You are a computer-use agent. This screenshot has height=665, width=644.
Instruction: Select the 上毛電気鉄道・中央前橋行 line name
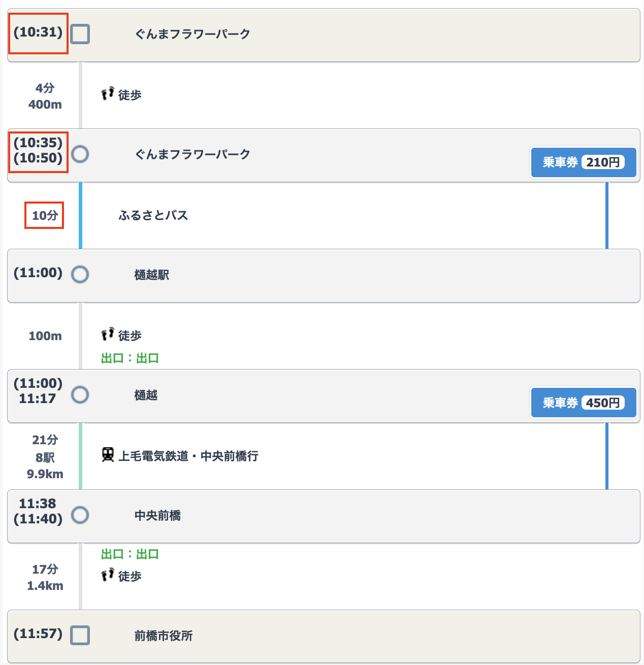188,456
